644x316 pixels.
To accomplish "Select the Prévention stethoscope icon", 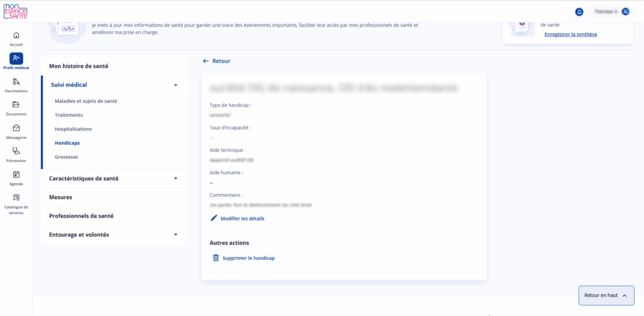I will click(16, 151).
